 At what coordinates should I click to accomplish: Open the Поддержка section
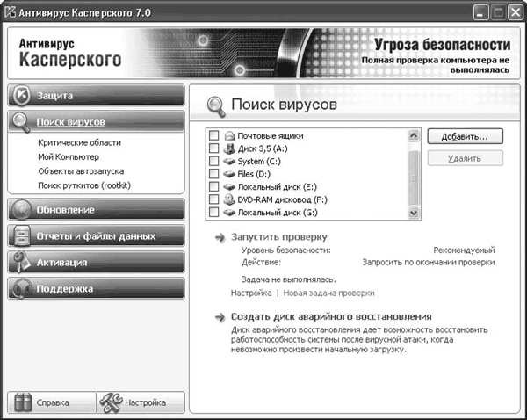[96, 288]
